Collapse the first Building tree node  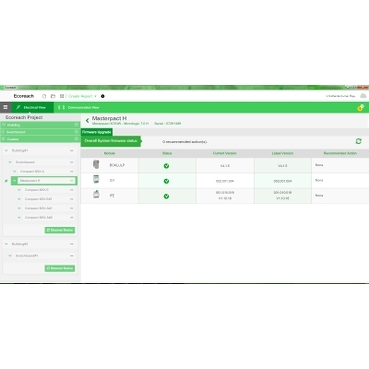coord(6,151)
